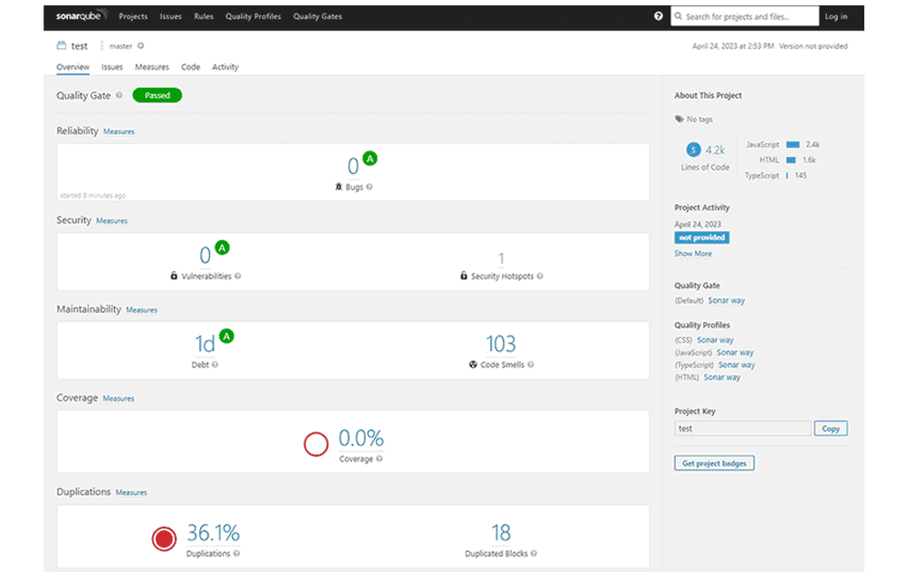The height and width of the screenshot is (572, 924).
Task: Click the lock icon beside Security Hotspots
Action: point(465,274)
